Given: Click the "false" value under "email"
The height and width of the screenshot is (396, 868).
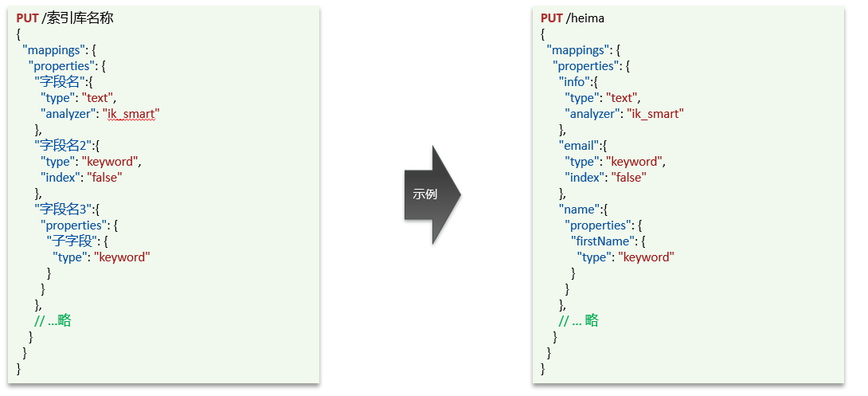Looking at the screenshot, I should [x=629, y=178].
